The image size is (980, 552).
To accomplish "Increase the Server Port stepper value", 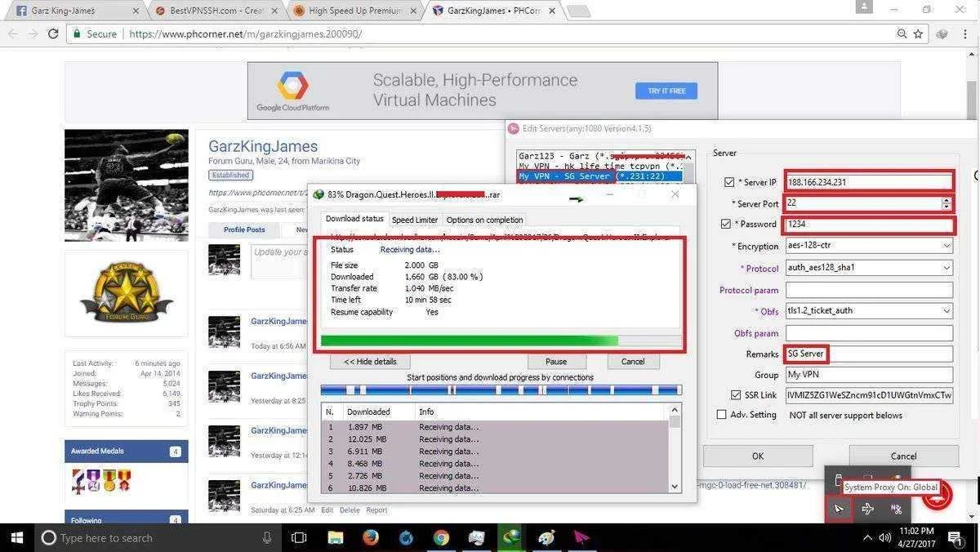I will pyautogui.click(x=947, y=199).
